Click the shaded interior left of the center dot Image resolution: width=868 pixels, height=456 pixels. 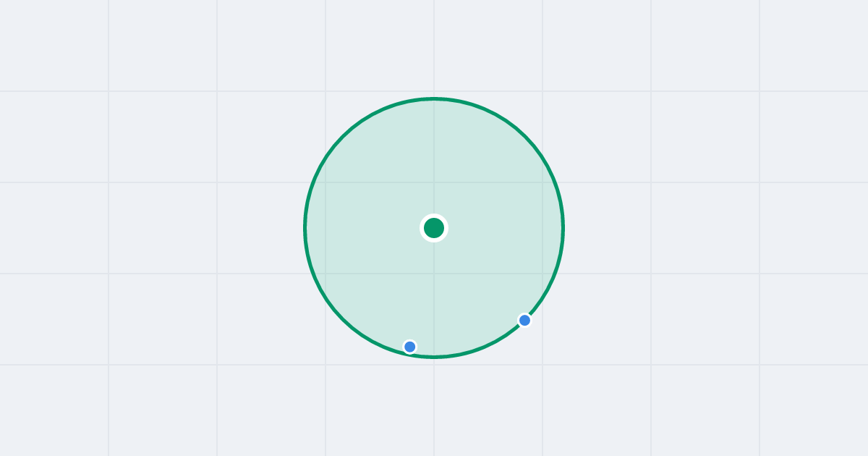pos(362,228)
